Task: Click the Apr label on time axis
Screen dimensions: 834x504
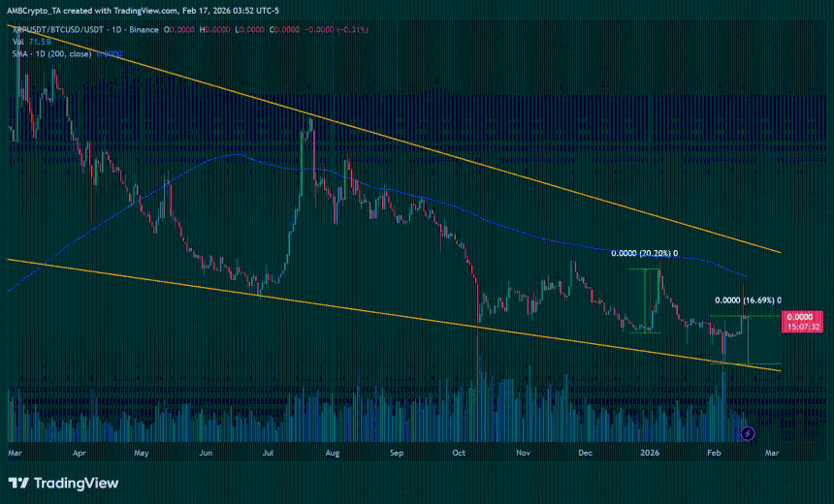Action: coord(80,453)
